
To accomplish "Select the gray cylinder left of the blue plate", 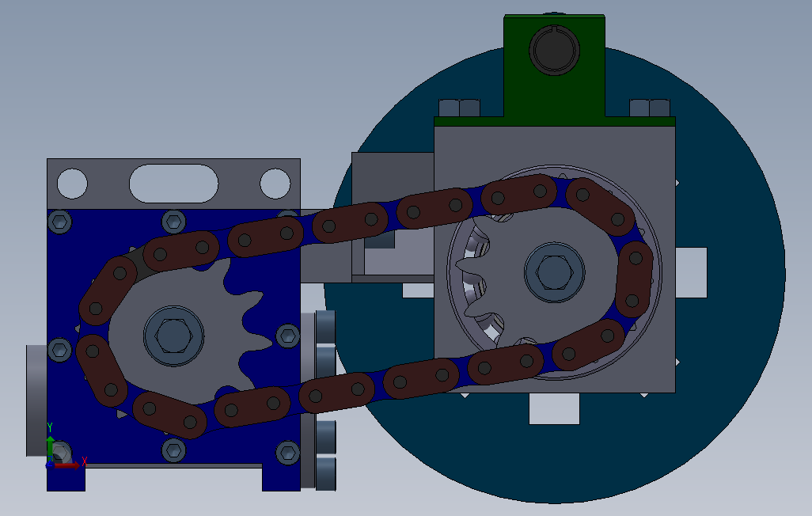I will [x=36, y=400].
